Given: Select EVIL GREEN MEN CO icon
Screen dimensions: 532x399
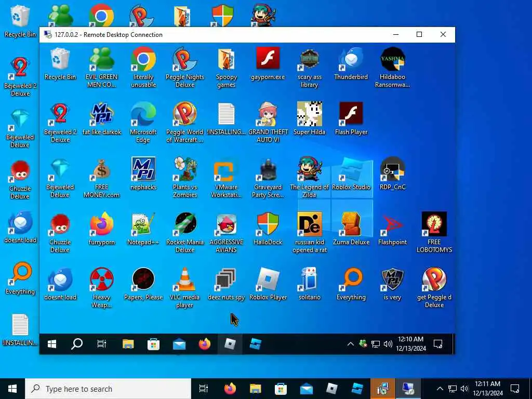Looking at the screenshot, I should click(101, 59).
